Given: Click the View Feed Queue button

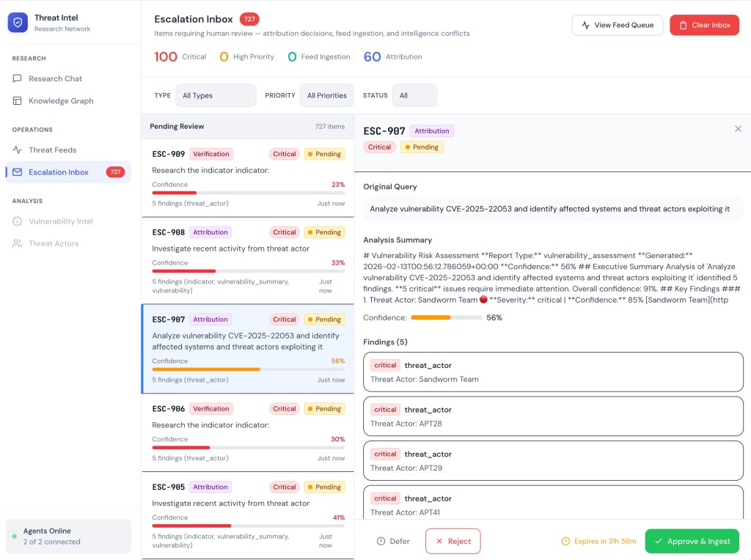Looking at the screenshot, I should point(617,25).
